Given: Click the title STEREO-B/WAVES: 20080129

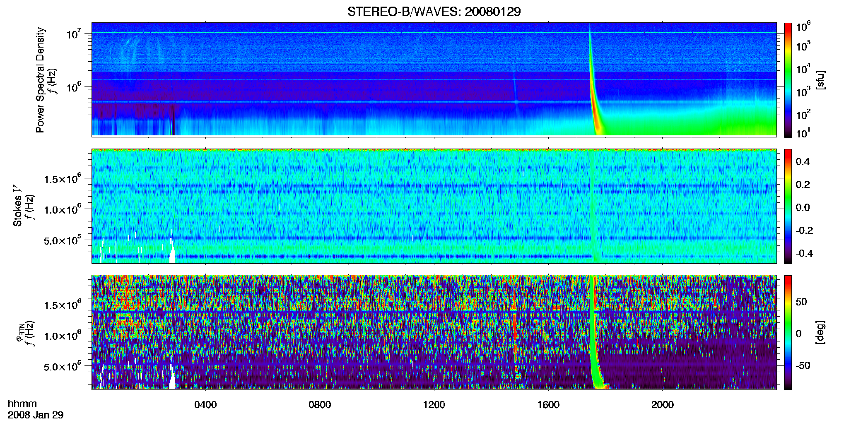Looking at the screenshot, I should pos(434,12).
